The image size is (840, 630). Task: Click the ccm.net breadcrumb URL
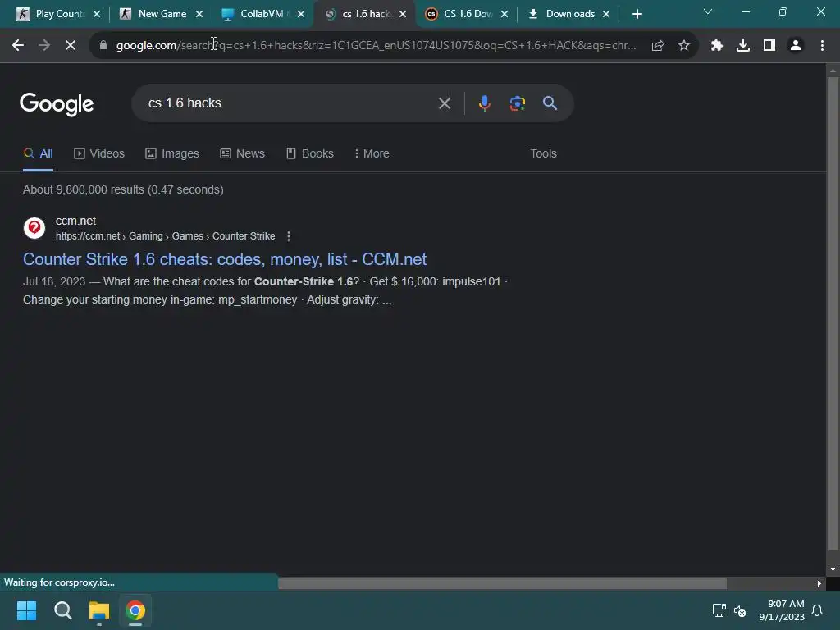(165, 236)
